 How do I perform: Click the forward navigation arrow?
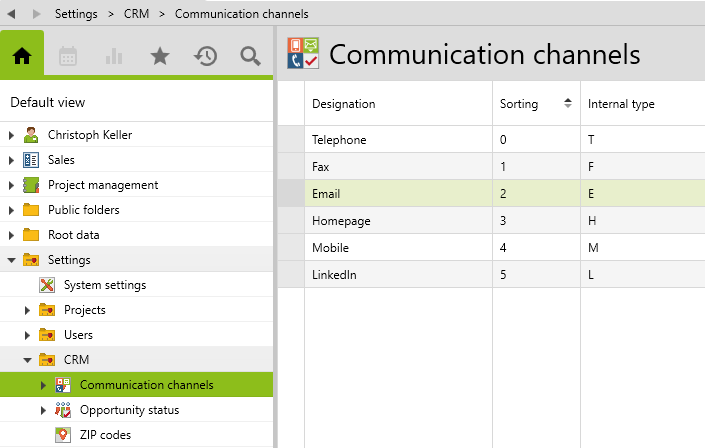pos(37,14)
